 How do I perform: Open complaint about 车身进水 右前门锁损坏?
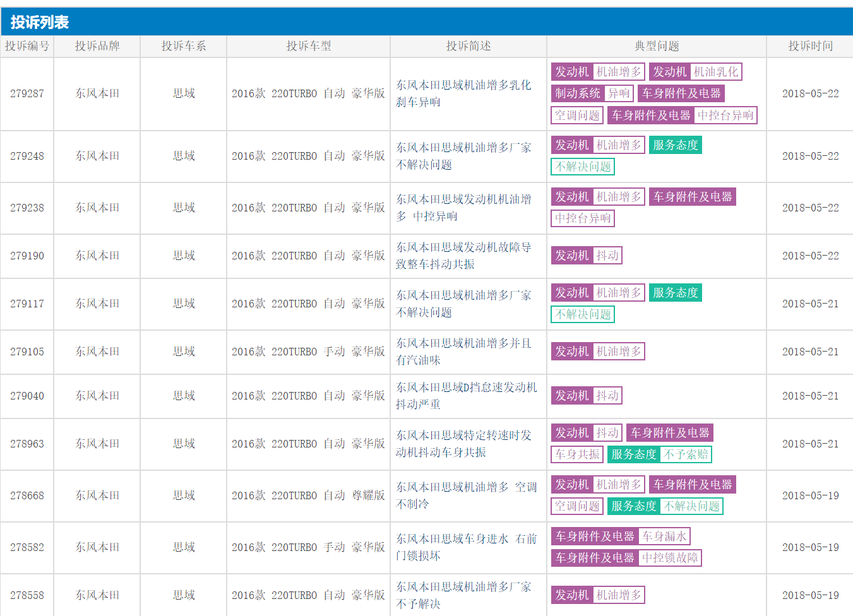(466, 547)
